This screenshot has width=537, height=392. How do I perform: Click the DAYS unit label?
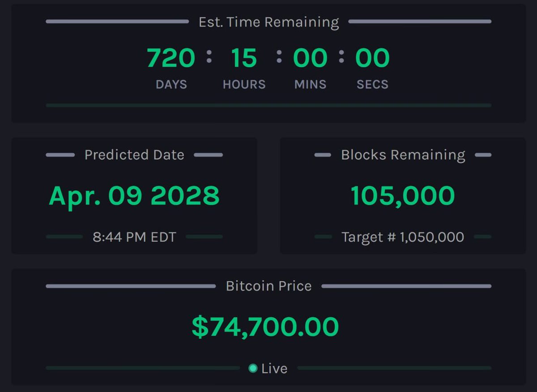coord(171,84)
